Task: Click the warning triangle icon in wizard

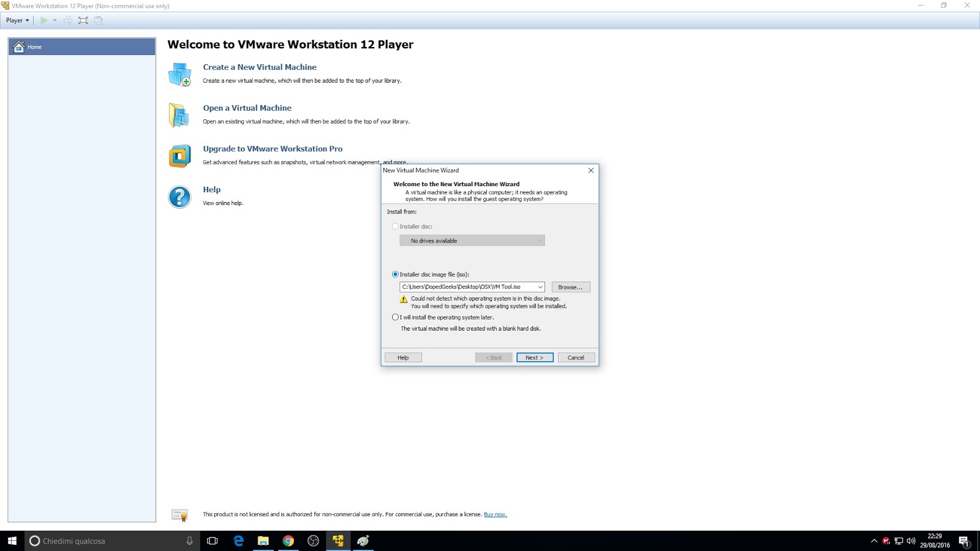Action: [x=404, y=299]
